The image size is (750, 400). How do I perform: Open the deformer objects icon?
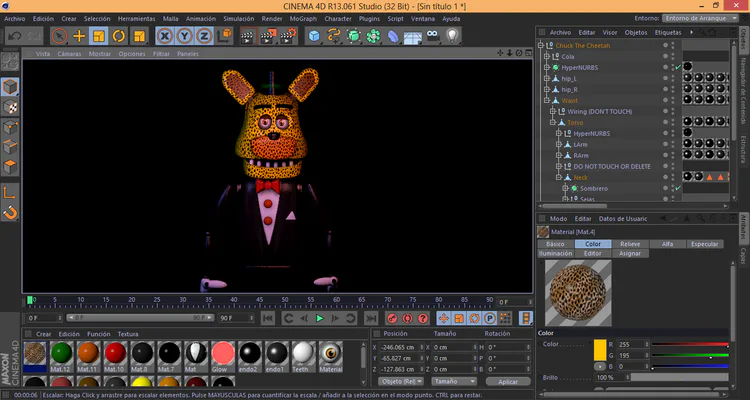393,36
